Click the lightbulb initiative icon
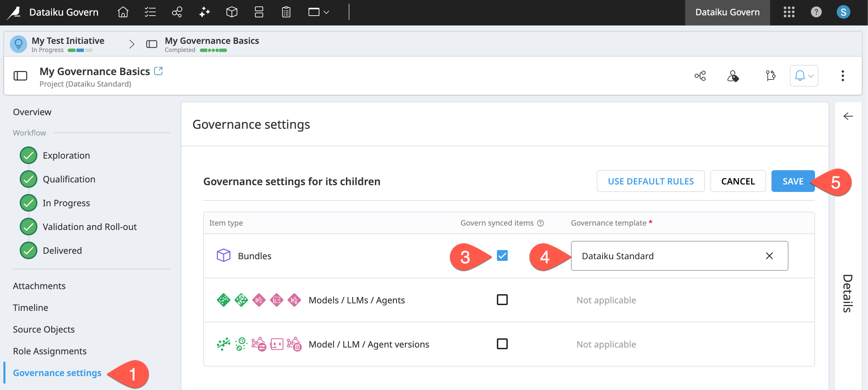 (x=18, y=44)
